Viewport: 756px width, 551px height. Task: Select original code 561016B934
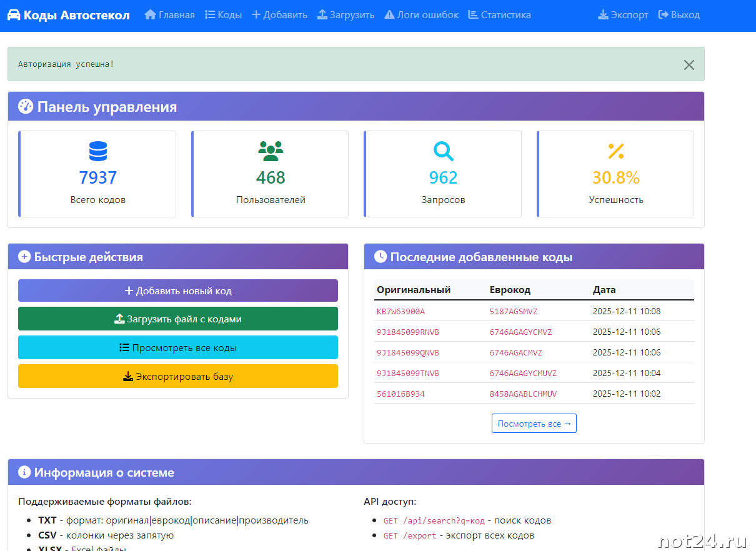pos(400,394)
